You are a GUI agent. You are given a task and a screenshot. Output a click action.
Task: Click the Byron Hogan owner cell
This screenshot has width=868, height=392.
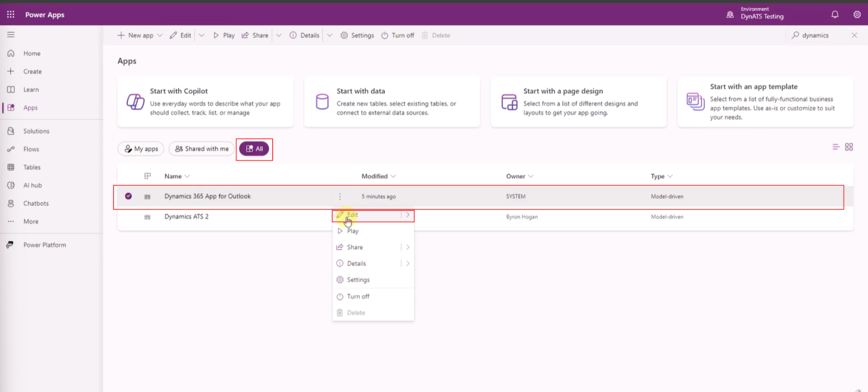pos(522,217)
